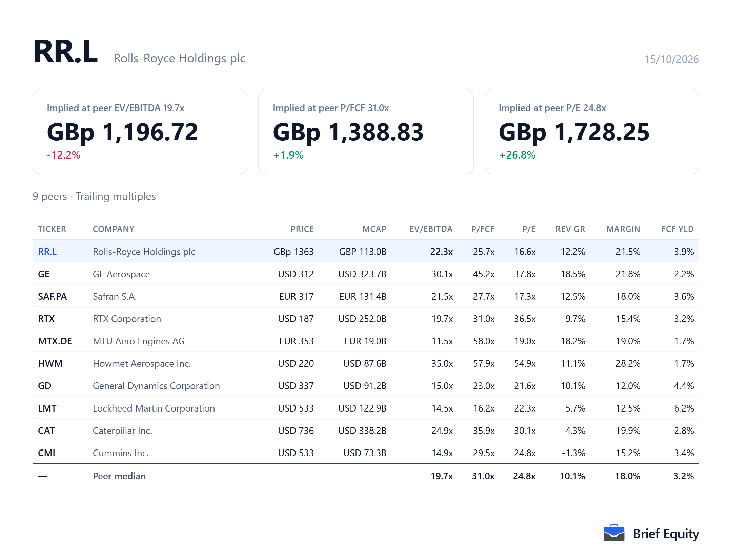The width and height of the screenshot is (732, 560).
Task: Click GE Aerospace's price USD 312
Action: pyautogui.click(x=296, y=274)
